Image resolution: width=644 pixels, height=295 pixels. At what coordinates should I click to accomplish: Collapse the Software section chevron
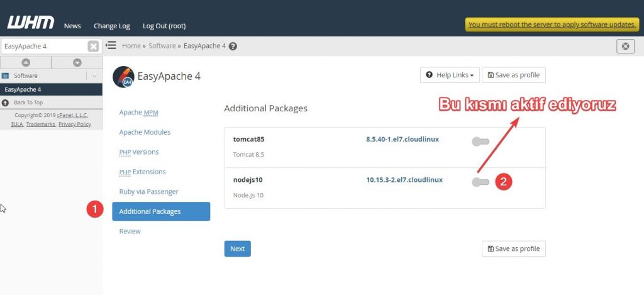coord(94,75)
